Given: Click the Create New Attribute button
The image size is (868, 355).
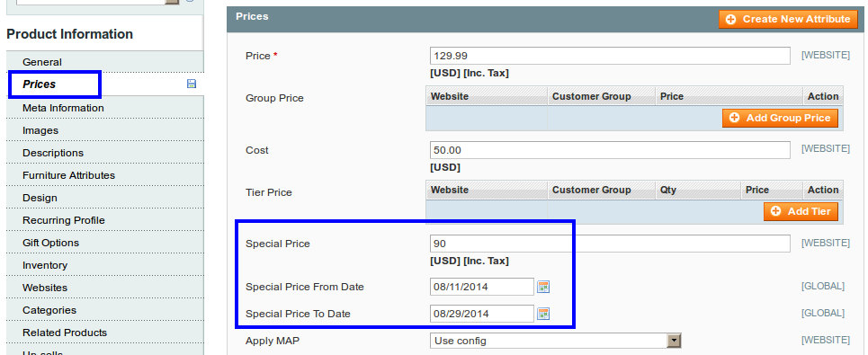Looking at the screenshot, I should click(787, 20).
